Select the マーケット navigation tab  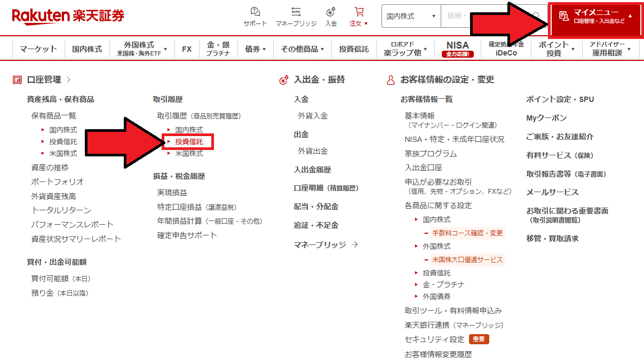pyautogui.click(x=38, y=49)
